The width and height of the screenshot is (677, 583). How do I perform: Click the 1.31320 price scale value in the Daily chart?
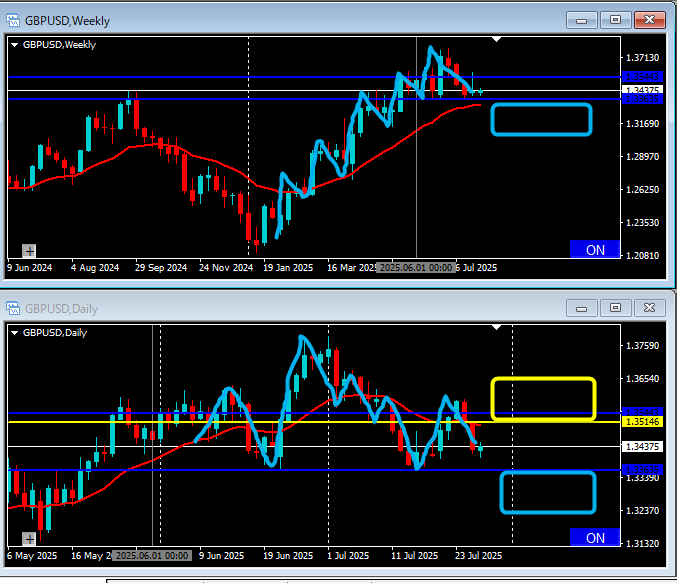[x=642, y=544]
